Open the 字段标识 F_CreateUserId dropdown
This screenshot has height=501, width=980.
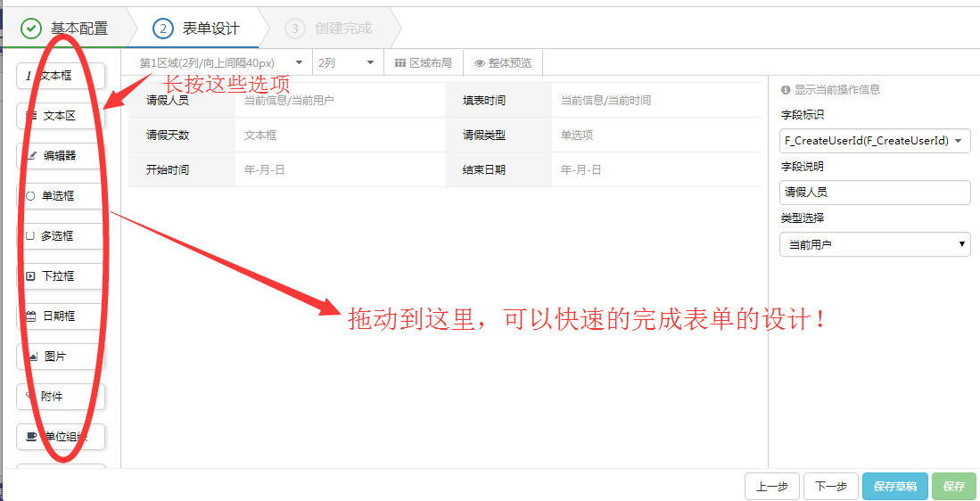[x=875, y=141]
